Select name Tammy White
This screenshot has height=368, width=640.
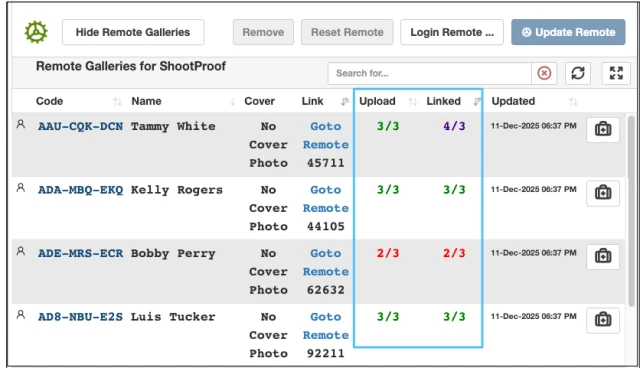(x=173, y=126)
